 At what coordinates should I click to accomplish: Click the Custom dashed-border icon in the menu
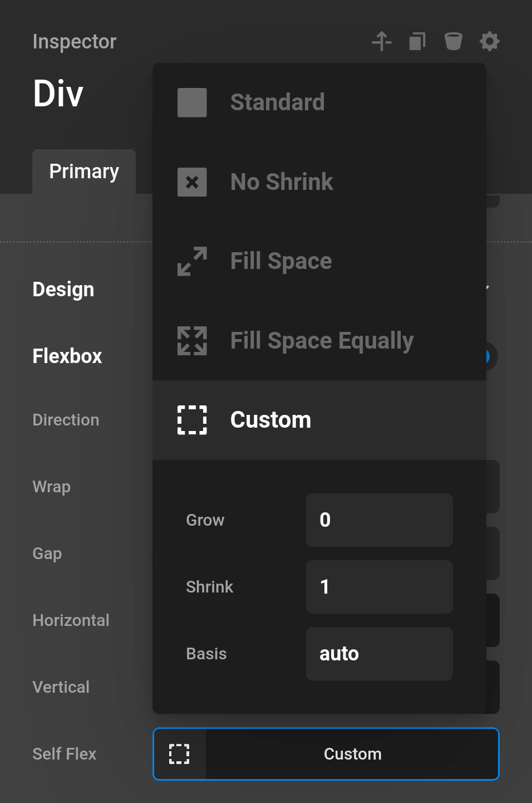point(191,420)
